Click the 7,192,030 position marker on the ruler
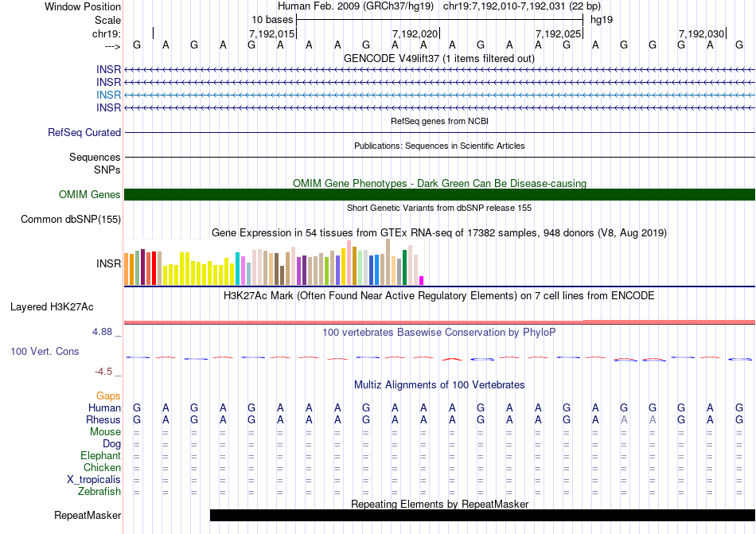Screen dimensions: 756x534 (x=701, y=33)
